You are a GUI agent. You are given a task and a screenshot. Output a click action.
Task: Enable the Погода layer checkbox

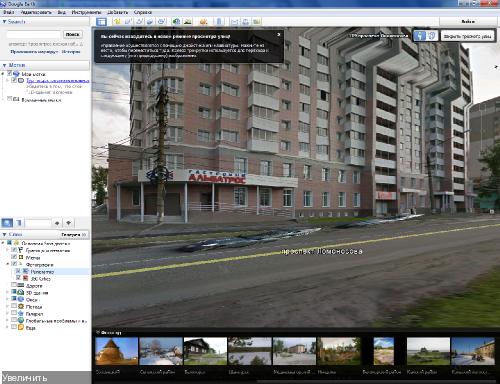[14, 306]
